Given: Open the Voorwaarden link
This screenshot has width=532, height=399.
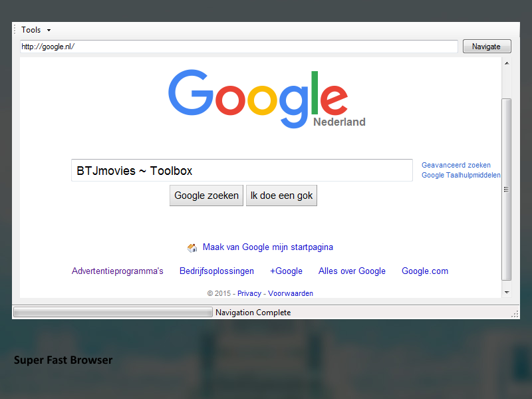Looking at the screenshot, I should 291,293.
